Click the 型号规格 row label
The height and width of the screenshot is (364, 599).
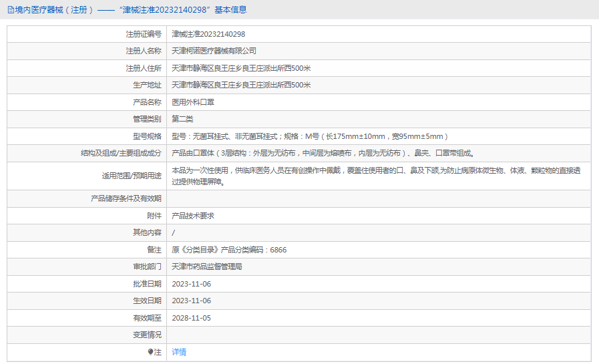tap(147, 136)
